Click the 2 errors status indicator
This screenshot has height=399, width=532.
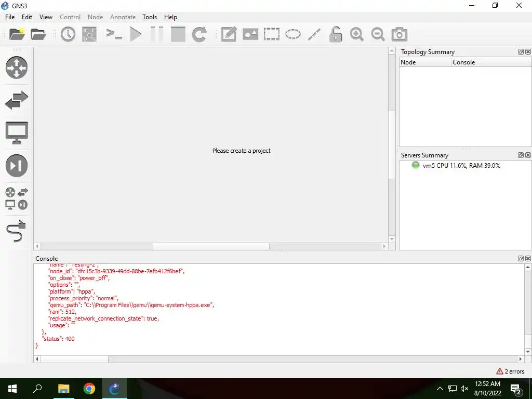510,371
